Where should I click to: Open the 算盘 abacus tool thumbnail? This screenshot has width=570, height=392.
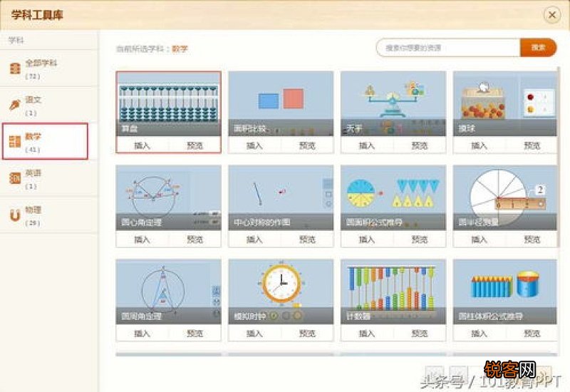click(168, 103)
